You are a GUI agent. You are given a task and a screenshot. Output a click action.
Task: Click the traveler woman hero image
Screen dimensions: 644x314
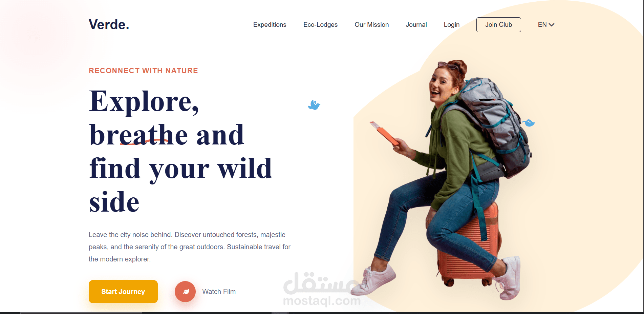[x=450, y=180]
